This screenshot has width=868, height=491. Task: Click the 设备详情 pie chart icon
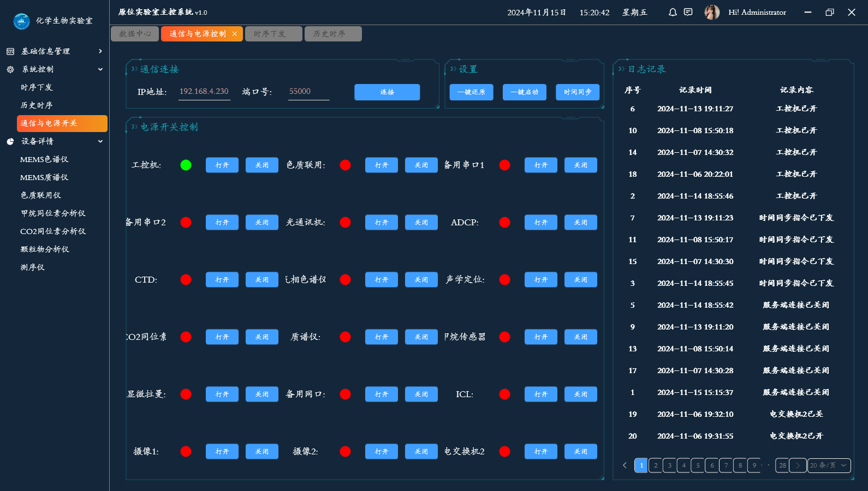point(10,141)
